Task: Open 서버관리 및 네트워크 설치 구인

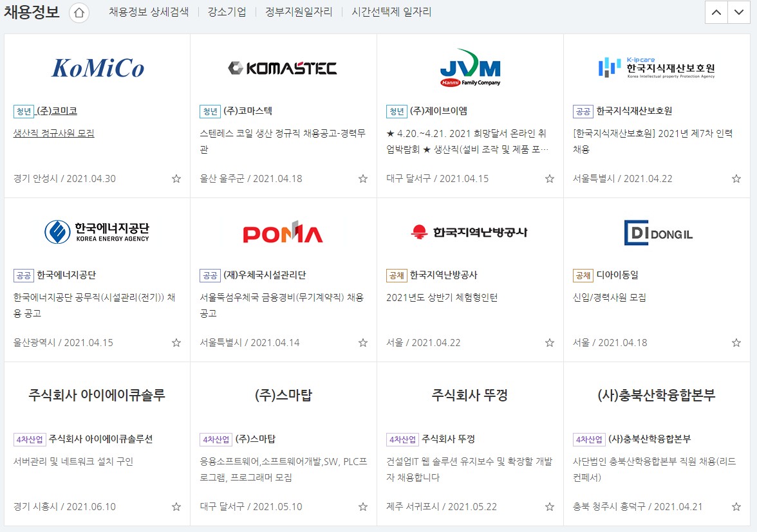Action: [73, 461]
